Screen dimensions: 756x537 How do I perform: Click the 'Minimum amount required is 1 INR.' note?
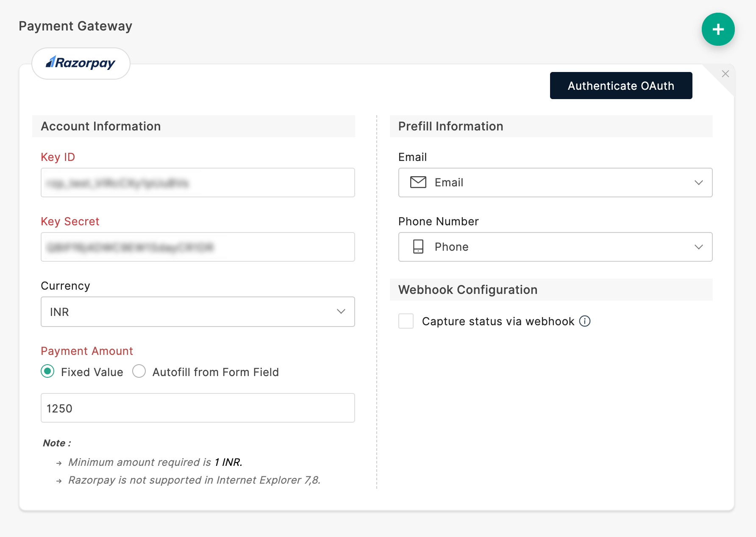155,462
